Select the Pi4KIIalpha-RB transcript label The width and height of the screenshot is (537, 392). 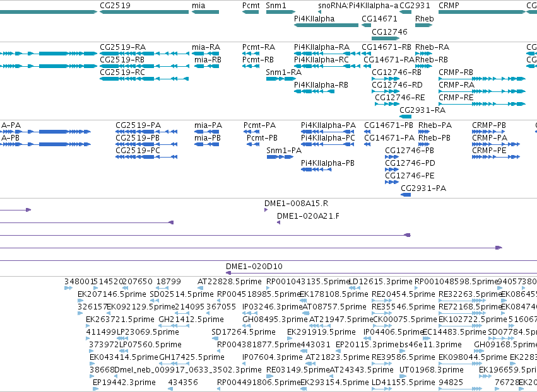tap(321, 85)
